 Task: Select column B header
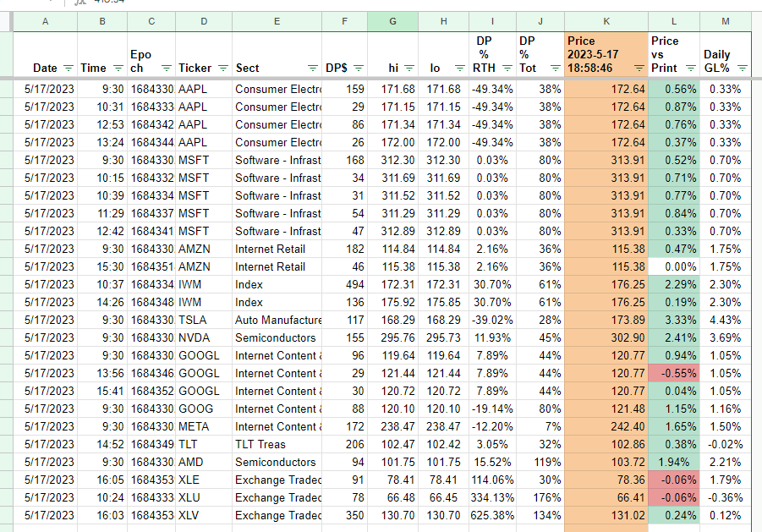[102, 21]
